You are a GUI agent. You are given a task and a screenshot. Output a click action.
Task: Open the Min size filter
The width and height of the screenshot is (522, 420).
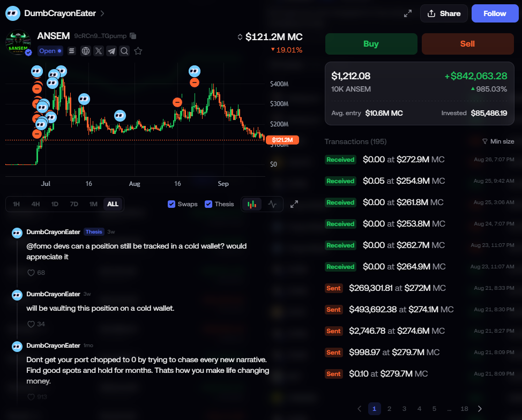[498, 141]
